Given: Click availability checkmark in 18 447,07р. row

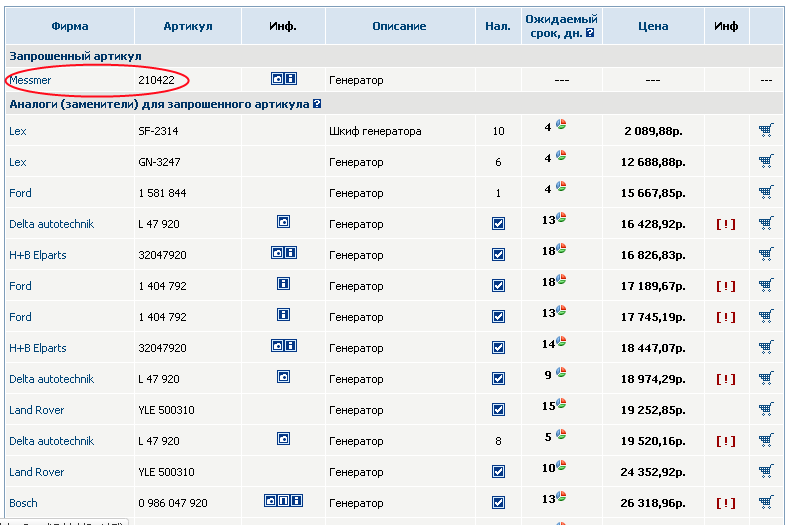Looking at the screenshot, I should 498,348.
